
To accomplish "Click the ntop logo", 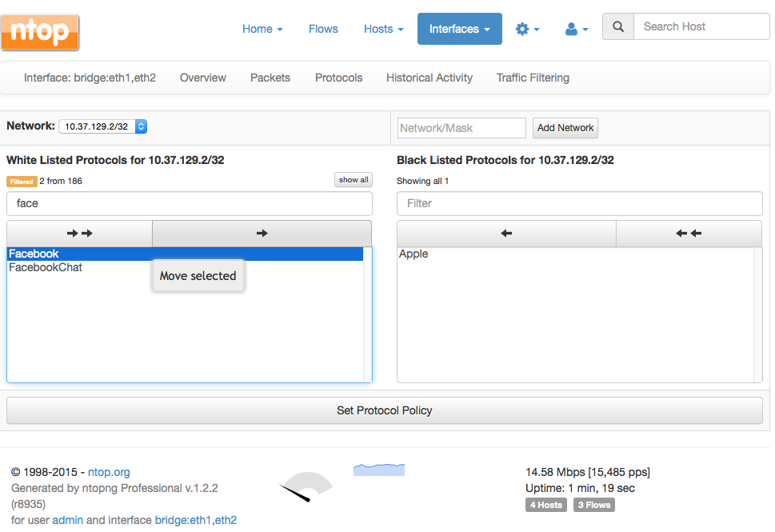I will [40, 32].
